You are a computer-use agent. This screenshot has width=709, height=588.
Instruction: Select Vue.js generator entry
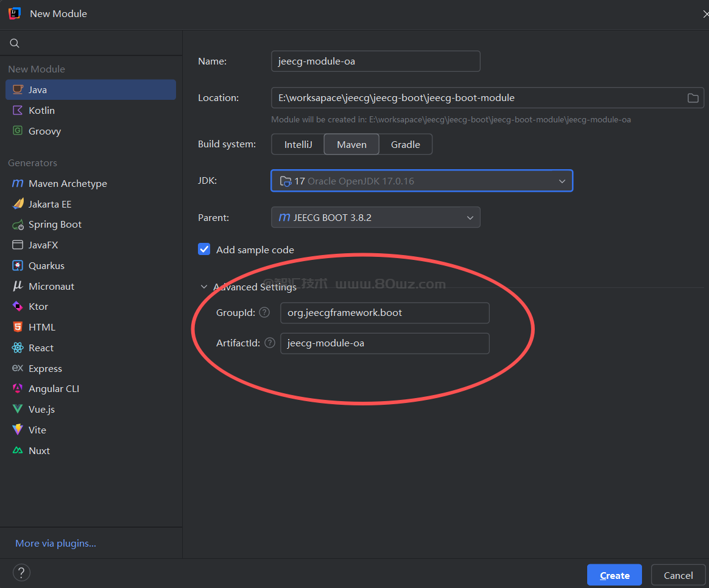pyautogui.click(x=90, y=409)
